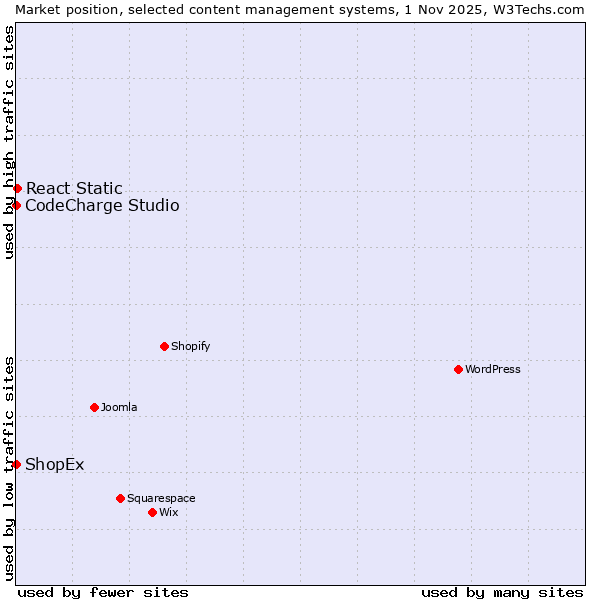This screenshot has width=600, height=600.
Task: Click the Wix red diamond marker
Action: point(152,512)
